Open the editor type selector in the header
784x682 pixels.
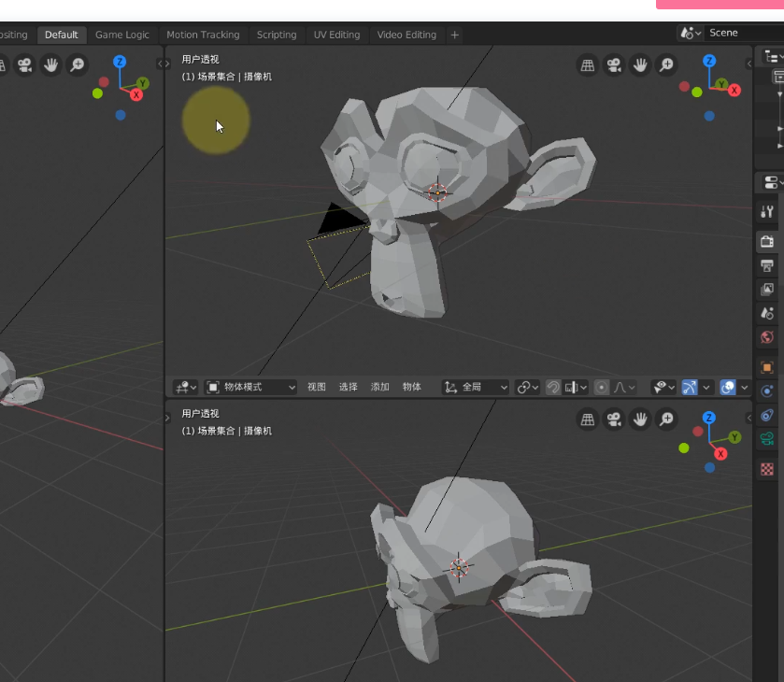click(184, 387)
